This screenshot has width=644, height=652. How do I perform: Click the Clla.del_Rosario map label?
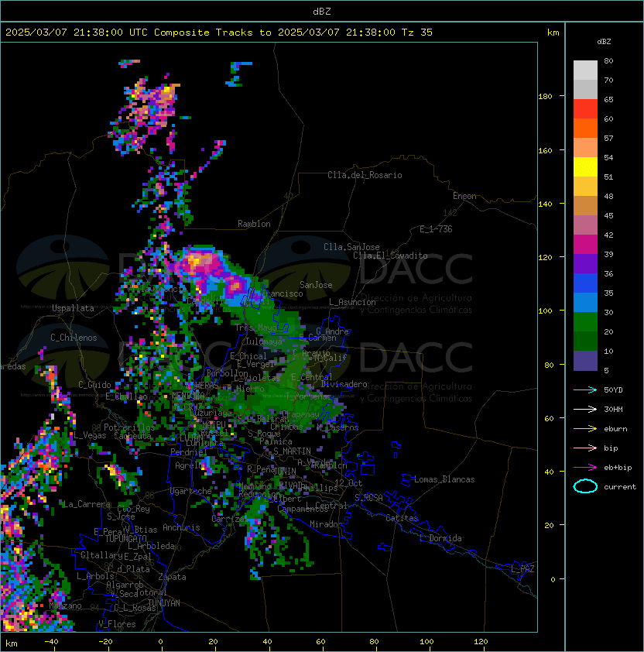365,175
